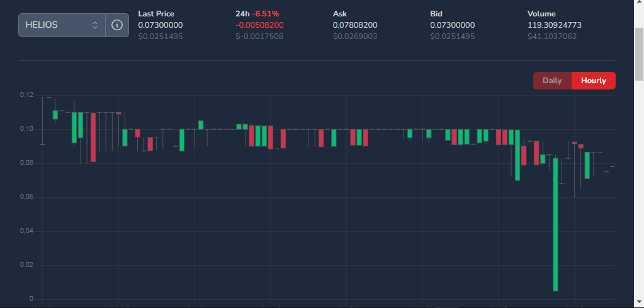Click the 0,12 y-axis label
Screen dimensions: 644x308
[x=26, y=95]
